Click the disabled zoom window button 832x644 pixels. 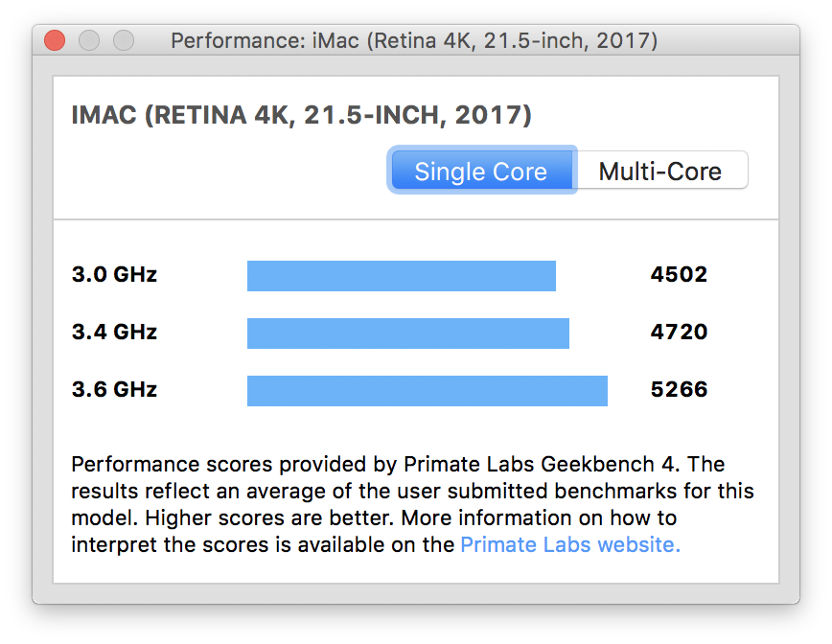tap(124, 40)
